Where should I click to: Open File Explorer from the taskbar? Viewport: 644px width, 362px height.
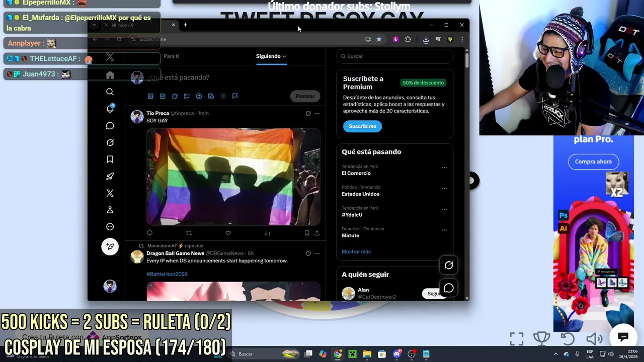pos(367,354)
